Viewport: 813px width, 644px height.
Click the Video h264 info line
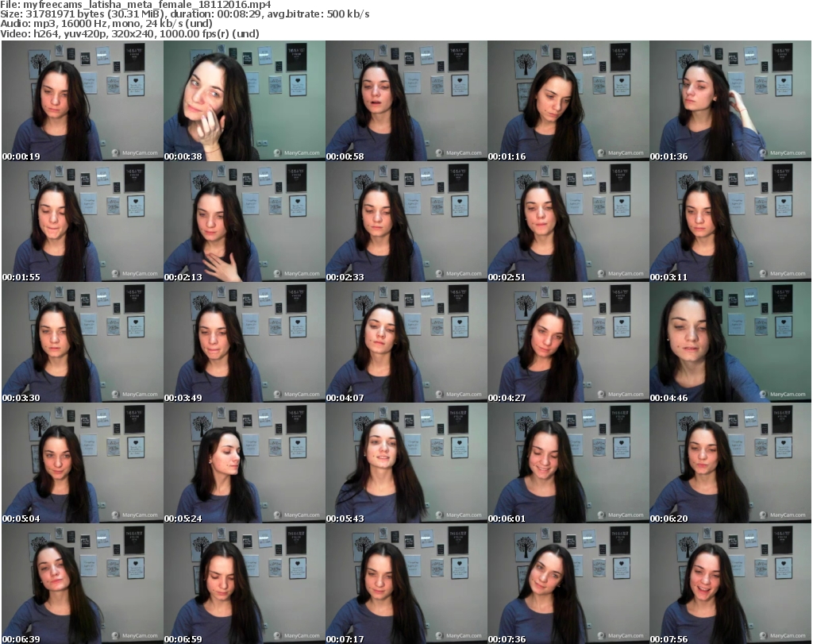129,33
